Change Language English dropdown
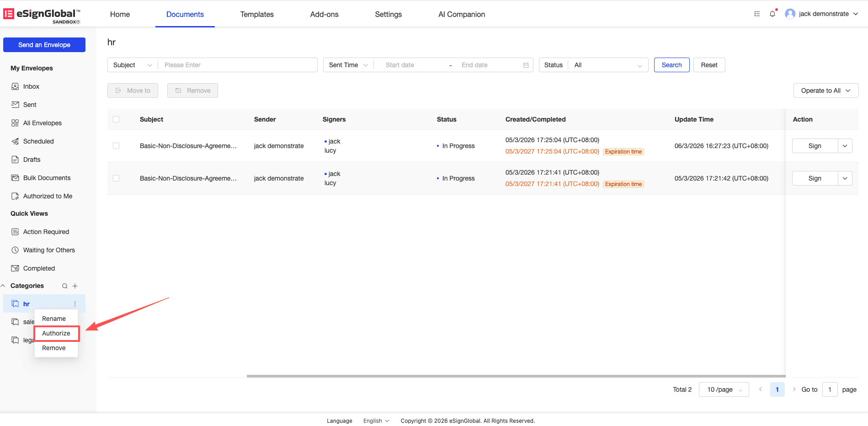Viewport: 868px width, 426px height. click(376, 421)
